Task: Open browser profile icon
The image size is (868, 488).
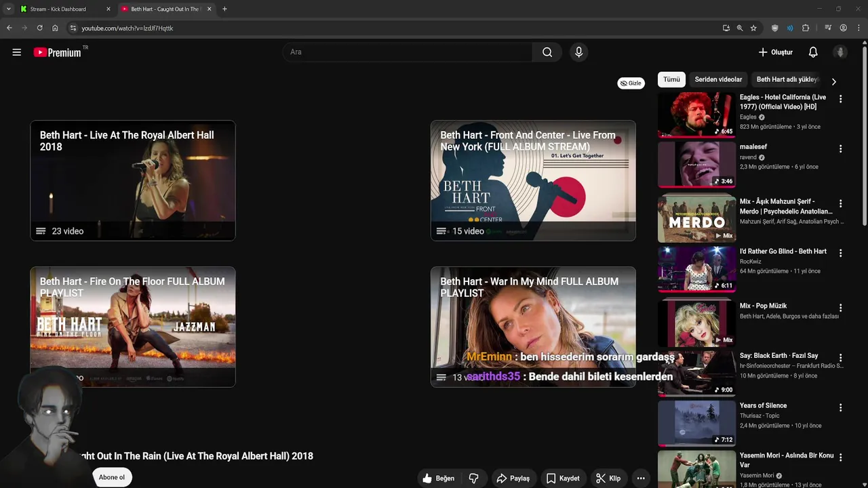Action: point(844,28)
